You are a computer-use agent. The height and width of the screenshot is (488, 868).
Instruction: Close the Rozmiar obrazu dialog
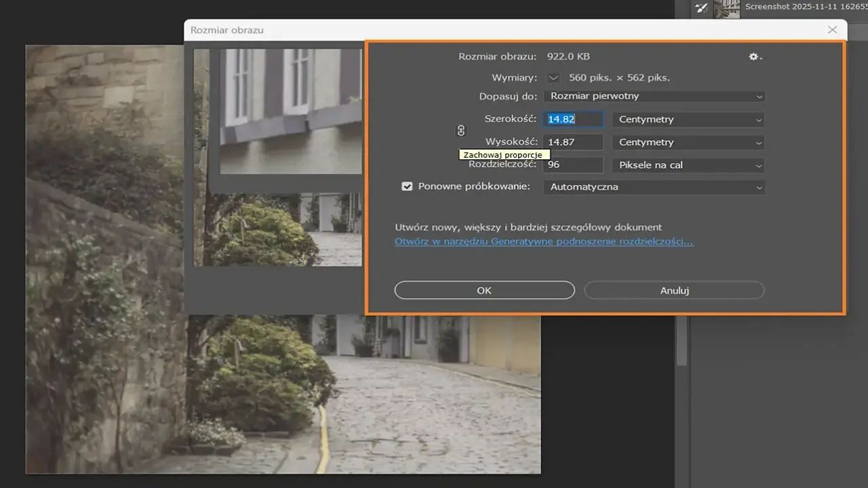pos(833,30)
